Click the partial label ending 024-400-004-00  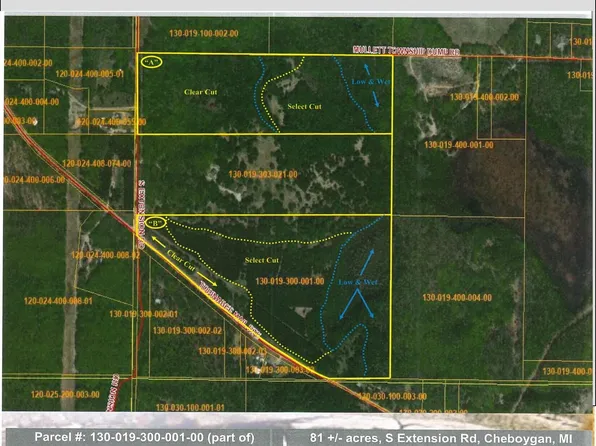point(32,102)
